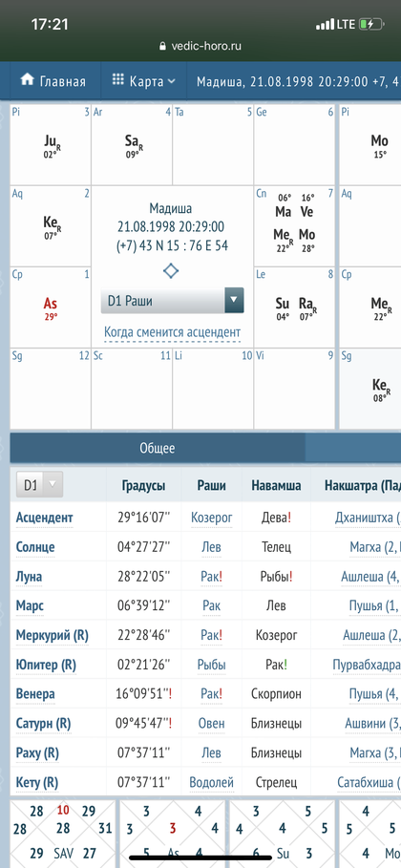Click Когда сменится асцендент link
401x868 pixels.
pos(172,332)
